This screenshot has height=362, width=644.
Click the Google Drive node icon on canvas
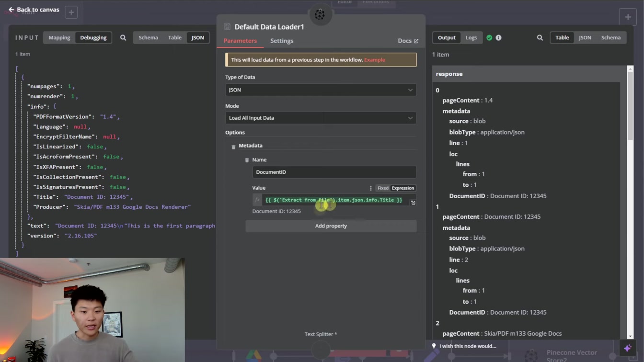(x=254, y=356)
